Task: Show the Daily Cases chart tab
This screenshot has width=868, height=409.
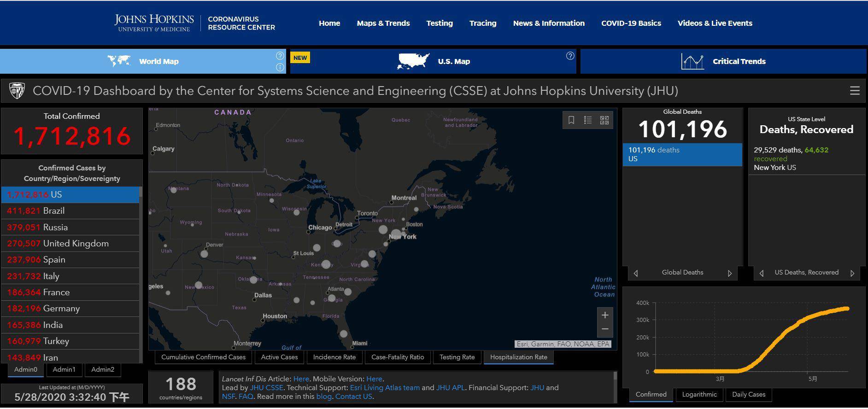Action: coord(749,395)
